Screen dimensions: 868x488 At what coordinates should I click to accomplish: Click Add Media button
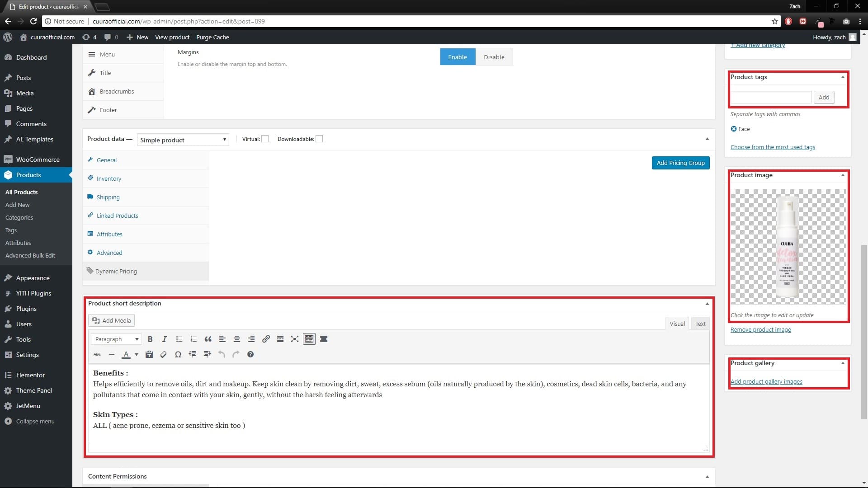(x=111, y=320)
